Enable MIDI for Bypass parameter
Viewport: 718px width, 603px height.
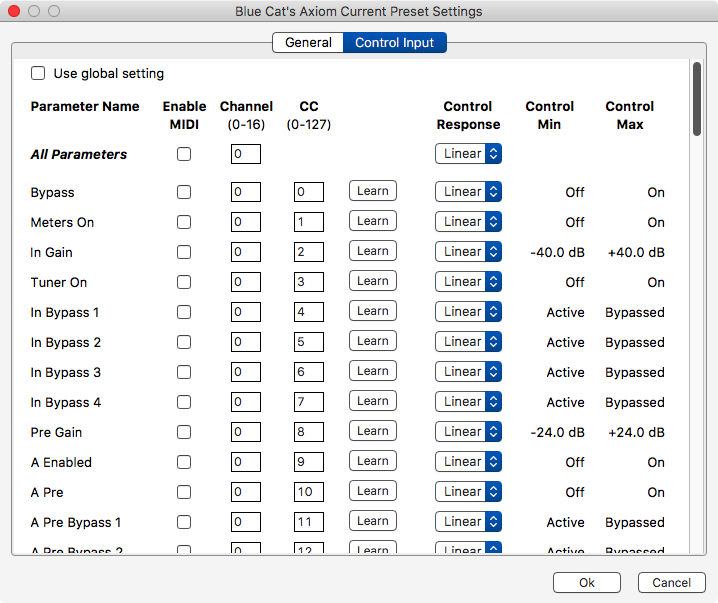click(184, 192)
